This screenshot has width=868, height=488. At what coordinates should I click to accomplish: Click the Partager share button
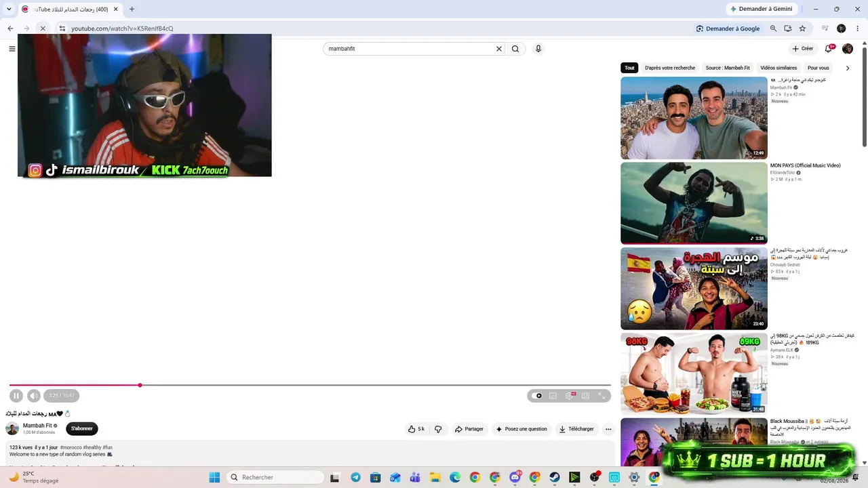pyautogui.click(x=469, y=429)
